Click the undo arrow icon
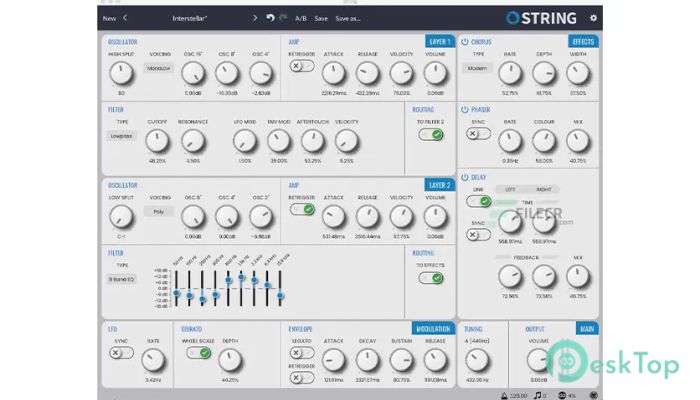 (x=270, y=18)
